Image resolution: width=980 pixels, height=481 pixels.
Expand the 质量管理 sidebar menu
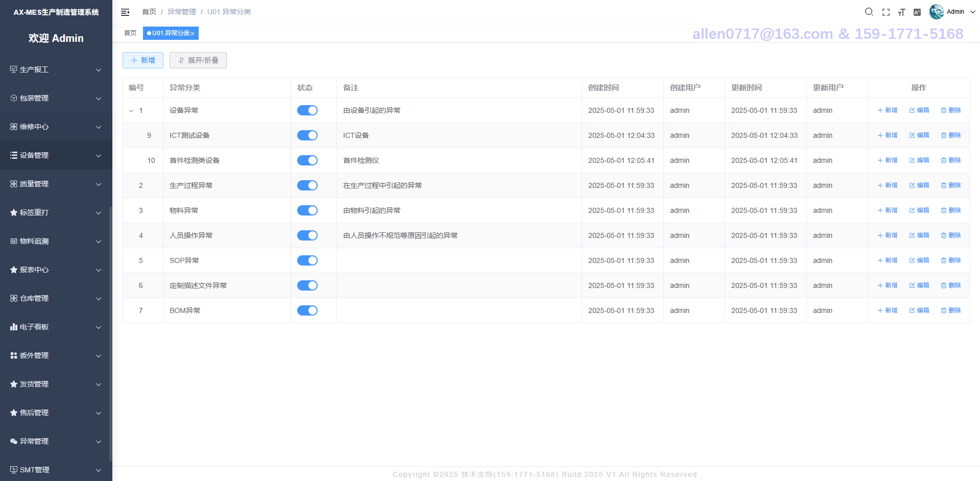point(56,184)
